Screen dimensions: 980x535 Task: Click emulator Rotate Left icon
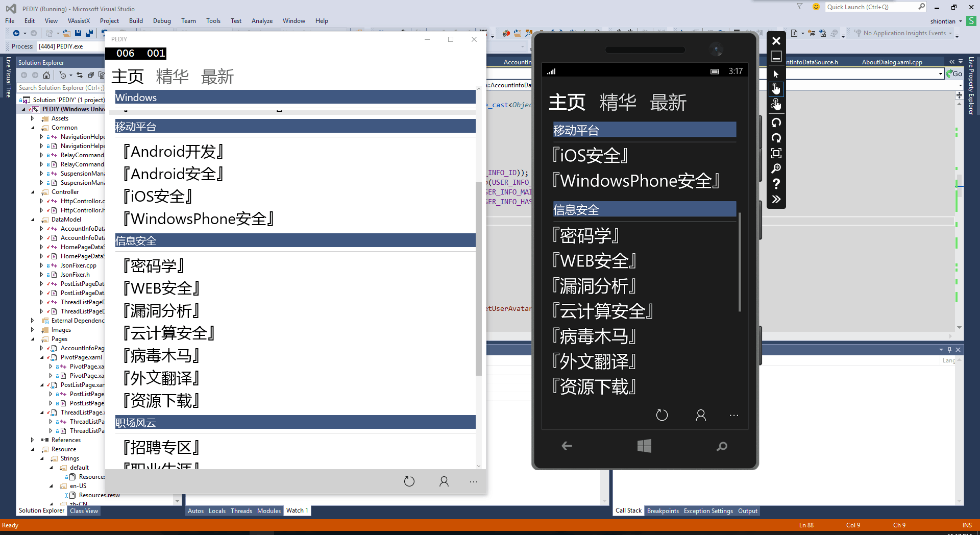click(x=776, y=123)
